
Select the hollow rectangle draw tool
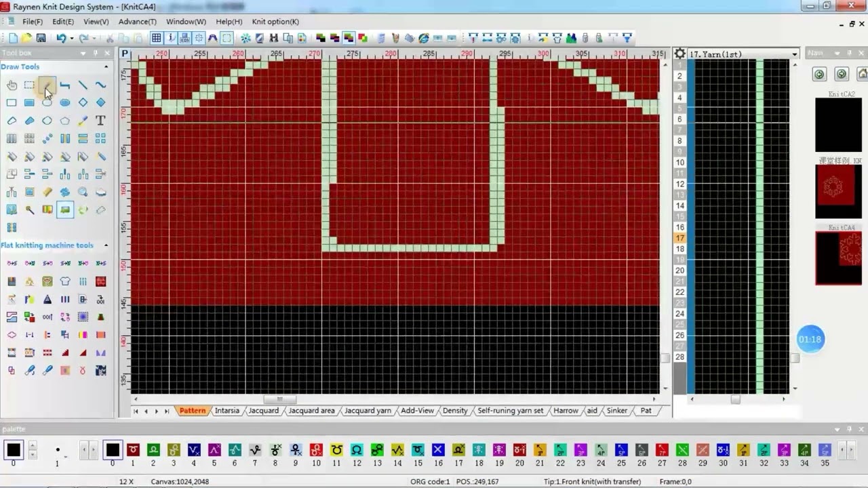pyautogui.click(x=12, y=102)
